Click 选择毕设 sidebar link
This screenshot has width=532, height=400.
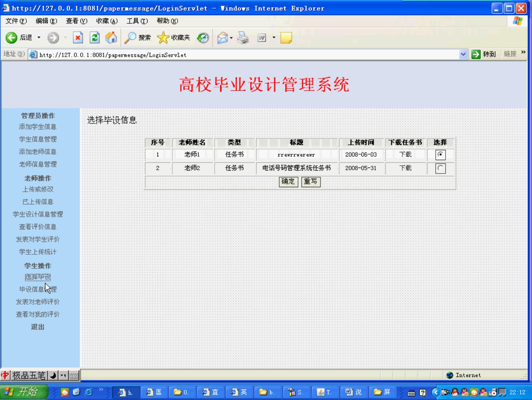click(38, 277)
